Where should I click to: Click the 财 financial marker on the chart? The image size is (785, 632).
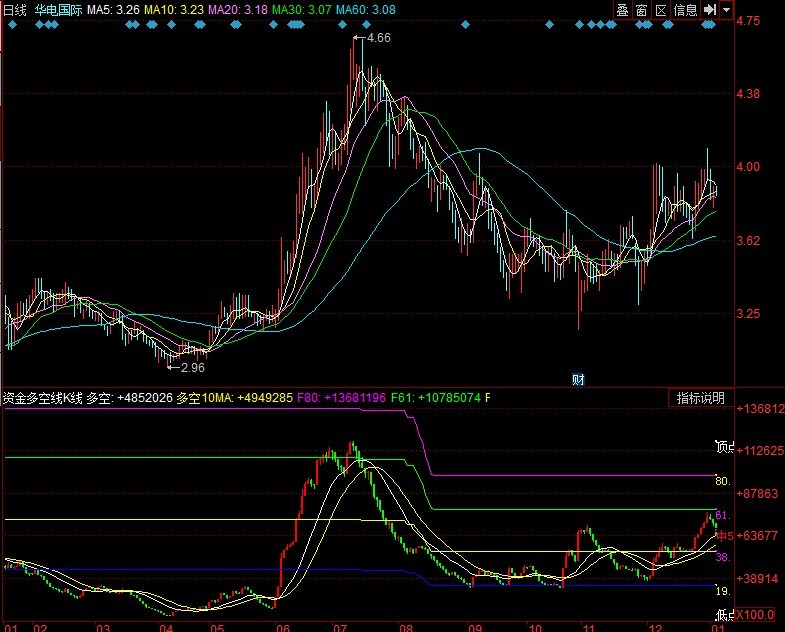click(578, 380)
